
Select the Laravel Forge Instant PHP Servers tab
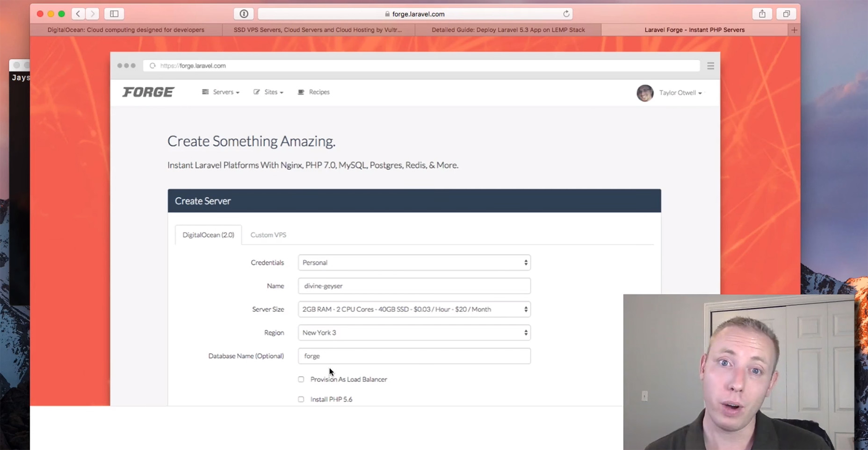tap(694, 30)
